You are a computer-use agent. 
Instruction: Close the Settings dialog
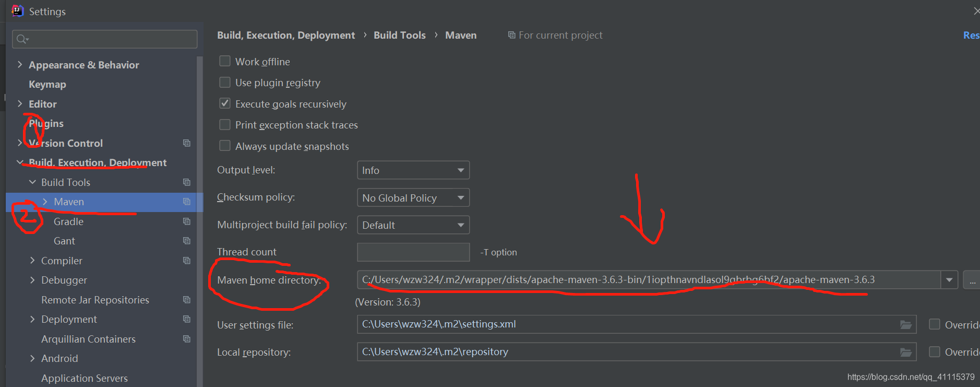[x=976, y=11]
